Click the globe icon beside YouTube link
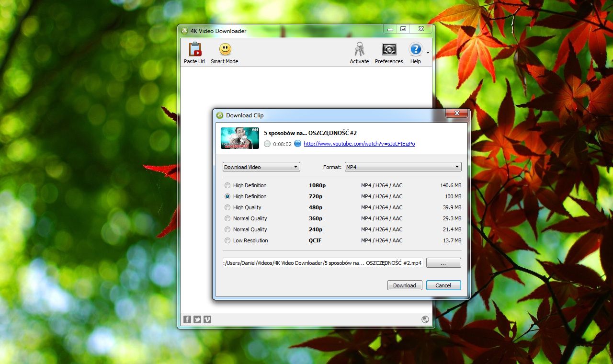 point(297,144)
